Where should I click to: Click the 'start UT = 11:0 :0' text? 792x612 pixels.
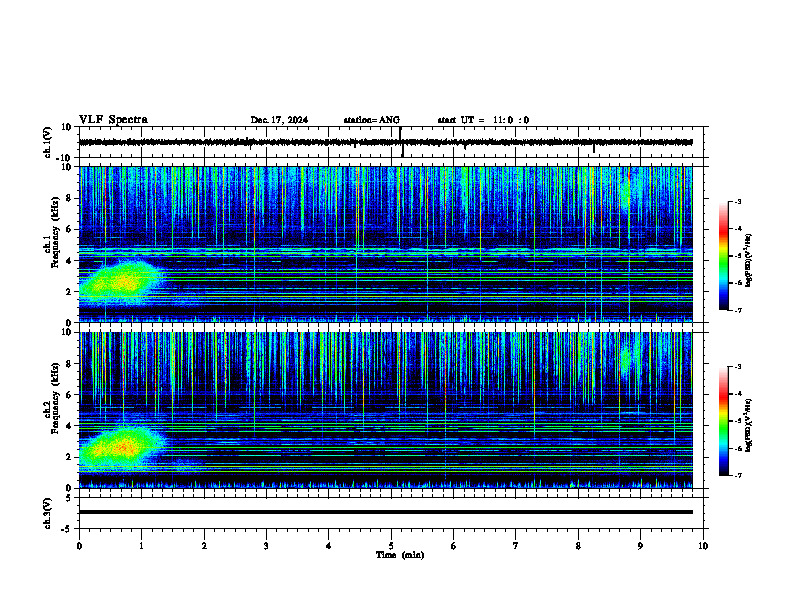click(483, 120)
